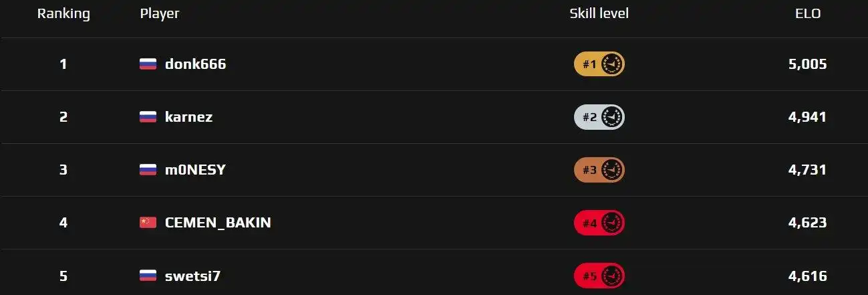Sort by the ELO column header
Image resolution: width=868 pixels, height=295 pixels.
coord(808,13)
